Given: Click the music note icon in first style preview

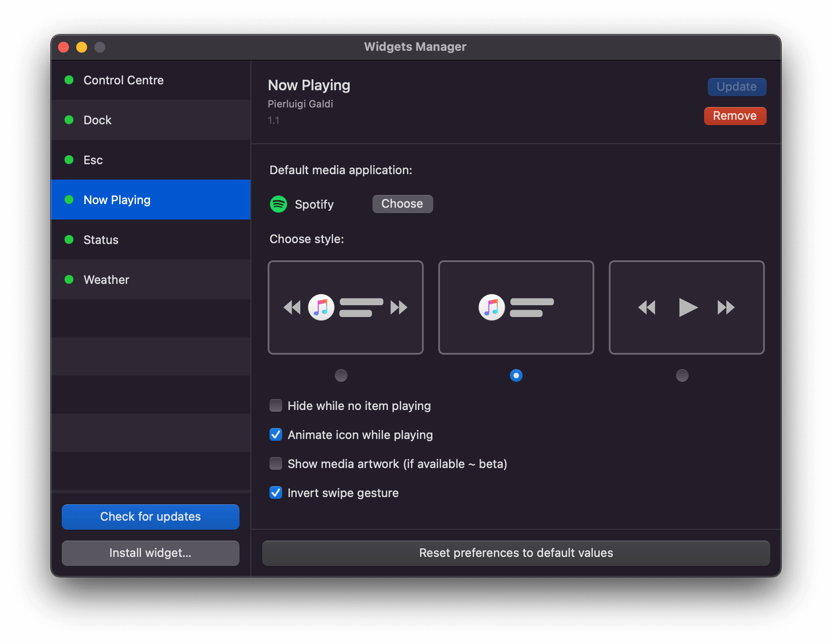Looking at the screenshot, I should click(322, 307).
